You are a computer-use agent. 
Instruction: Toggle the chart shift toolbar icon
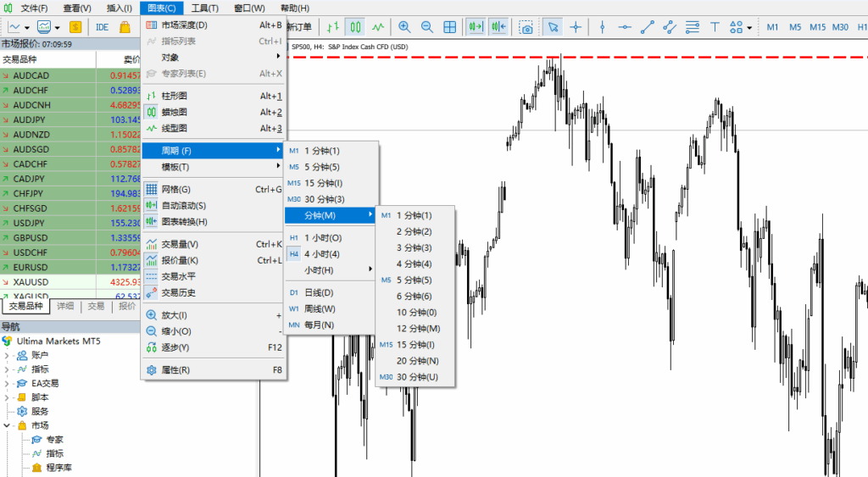498,26
